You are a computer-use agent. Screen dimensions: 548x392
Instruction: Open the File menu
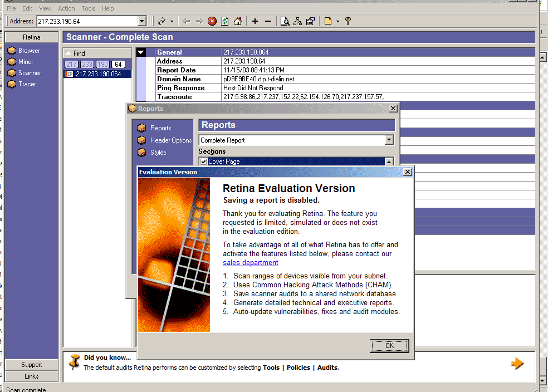coord(11,8)
